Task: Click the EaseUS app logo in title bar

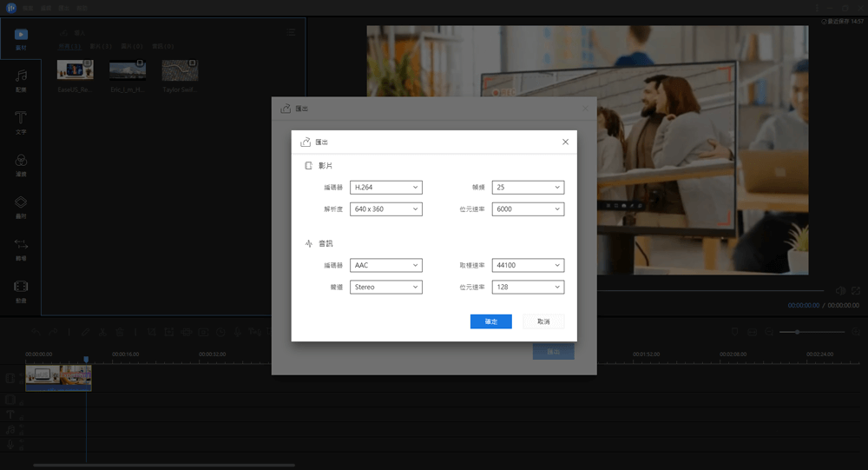Action: [11, 8]
